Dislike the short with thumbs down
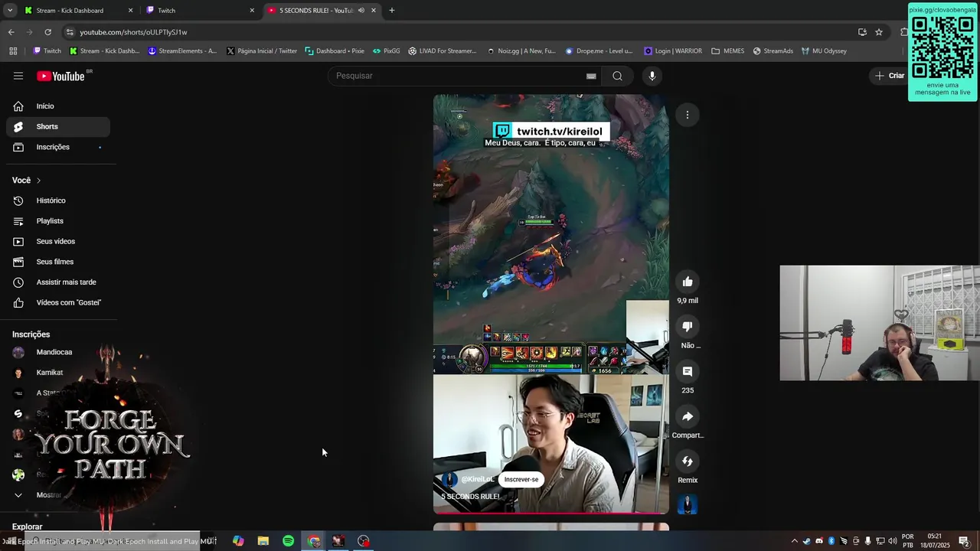The width and height of the screenshot is (980, 551). point(688,327)
